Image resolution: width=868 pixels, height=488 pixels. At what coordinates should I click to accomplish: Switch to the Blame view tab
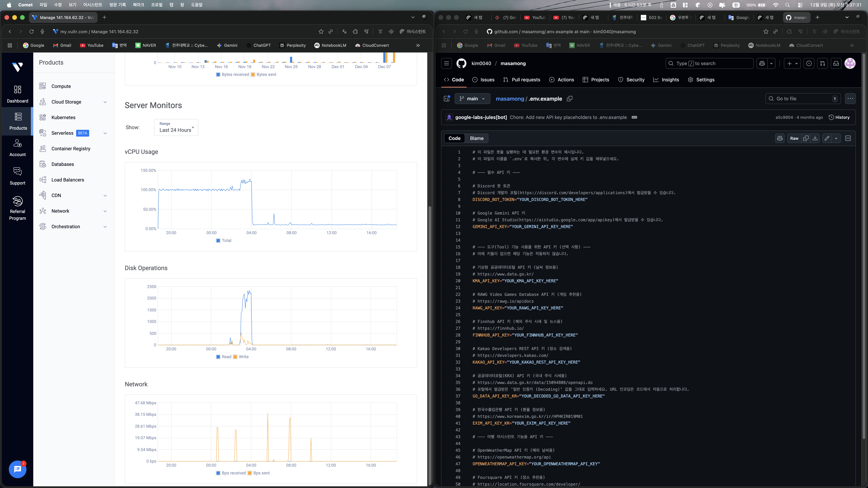pyautogui.click(x=476, y=138)
